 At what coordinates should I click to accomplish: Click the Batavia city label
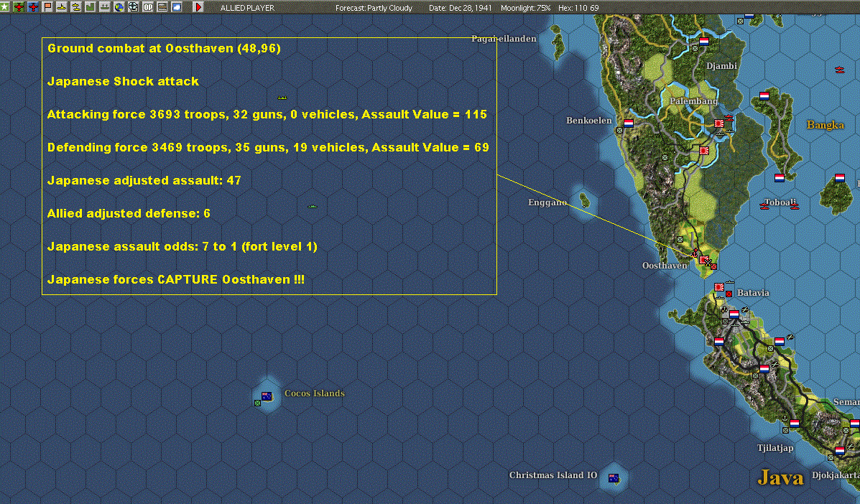tap(753, 292)
